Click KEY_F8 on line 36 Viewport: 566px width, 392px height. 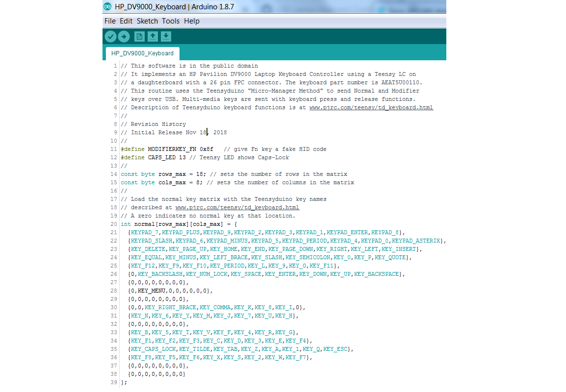(x=141, y=357)
